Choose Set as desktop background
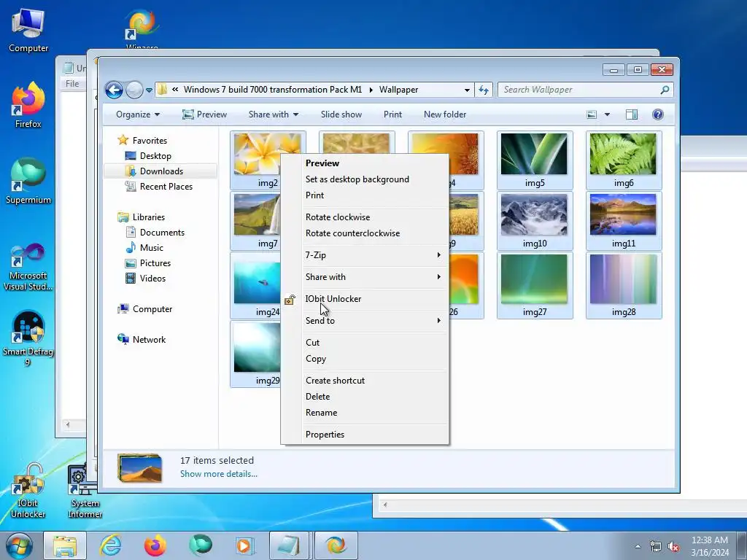Screen dimensions: 747x560 click(365, 179)
